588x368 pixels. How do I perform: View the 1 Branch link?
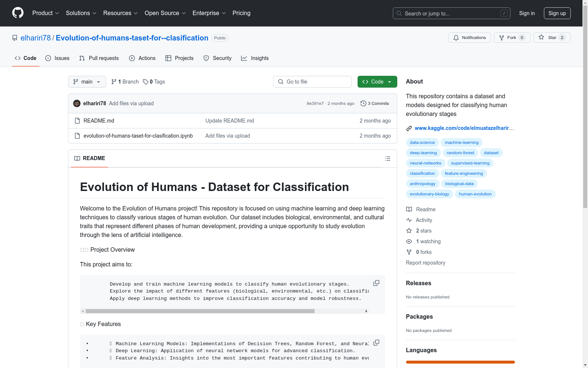click(x=125, y=82)
